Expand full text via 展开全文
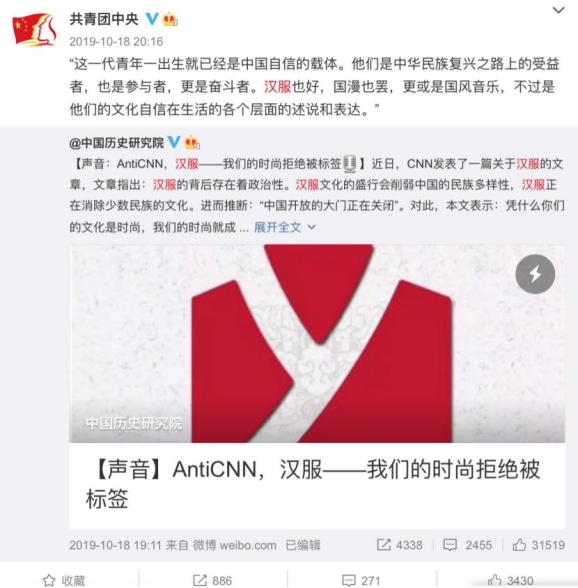578x588 pixels. pos(278,227)
